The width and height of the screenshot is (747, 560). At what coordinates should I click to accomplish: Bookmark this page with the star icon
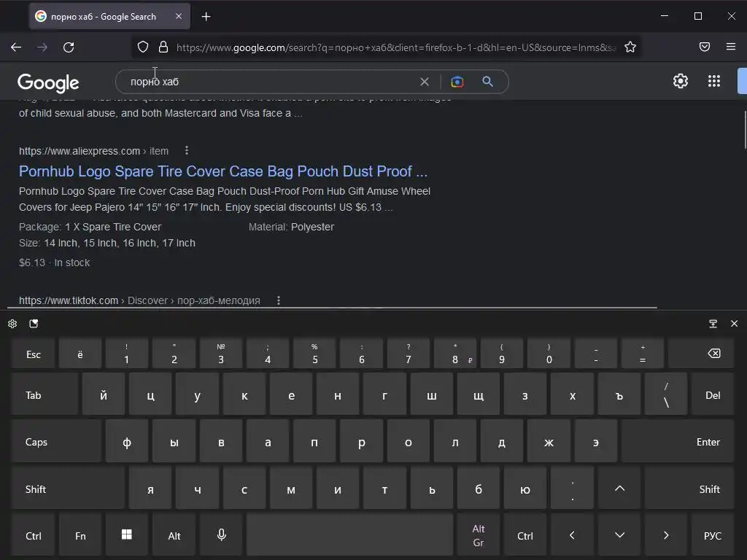pos(630,47)
